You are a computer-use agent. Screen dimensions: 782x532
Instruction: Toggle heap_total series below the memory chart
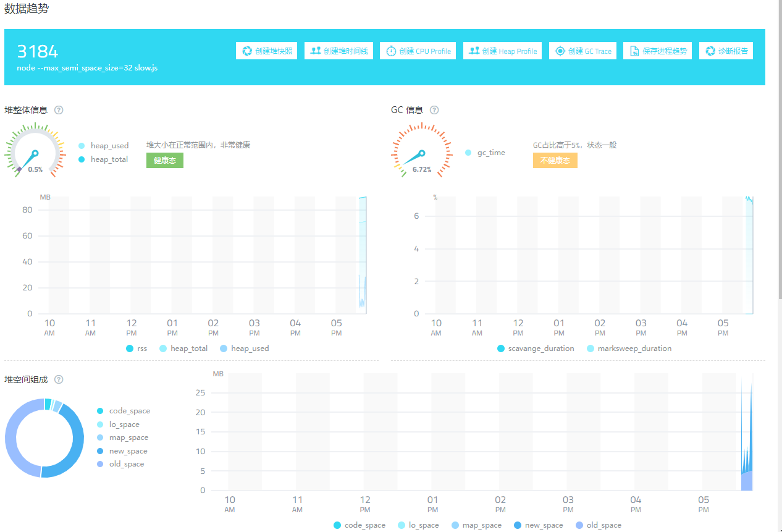tap(183, 348)
